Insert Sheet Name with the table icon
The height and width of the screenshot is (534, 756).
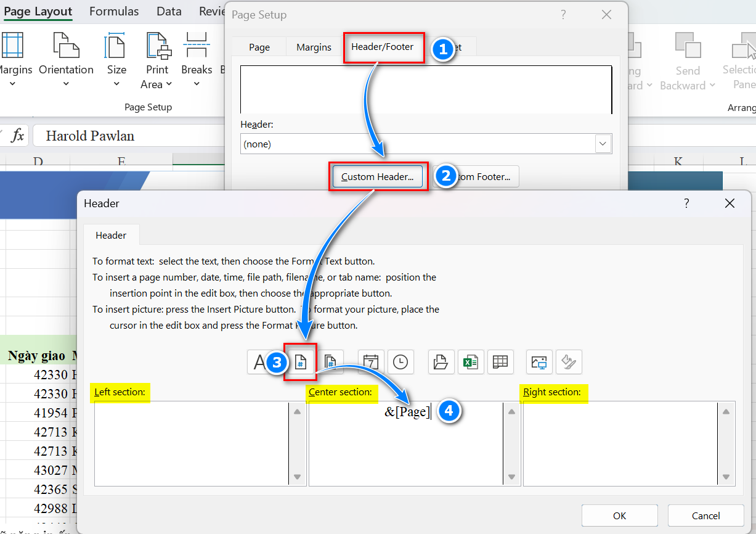[x=500, y=363]
